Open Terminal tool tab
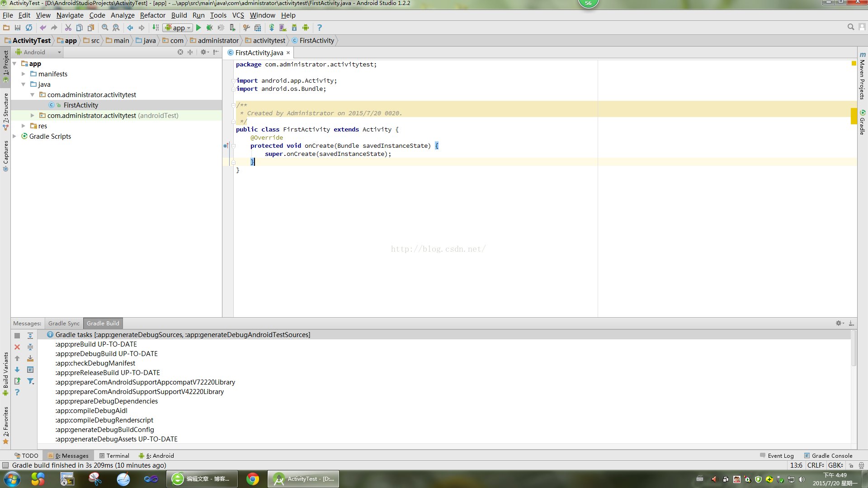Screen dimensions: 868x488 pyautogui.click(x=114, y=455)
